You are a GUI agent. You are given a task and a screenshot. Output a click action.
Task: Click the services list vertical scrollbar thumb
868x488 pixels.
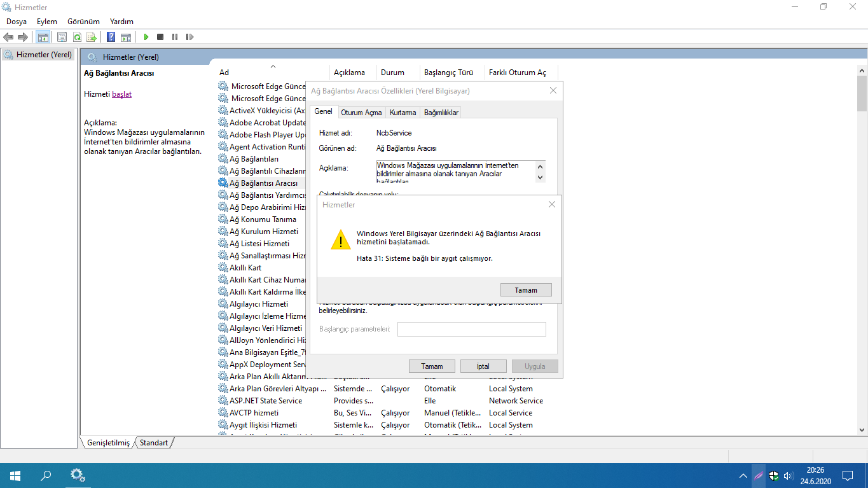862,93
